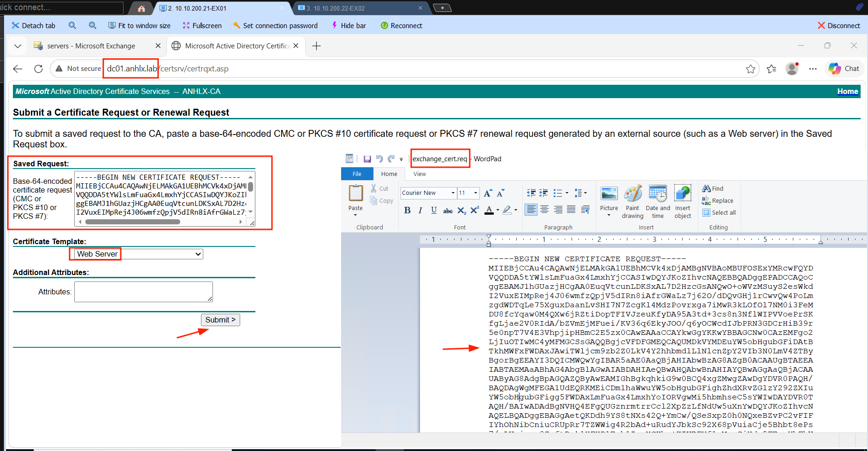Click Fit to window size

pos(139,25)
